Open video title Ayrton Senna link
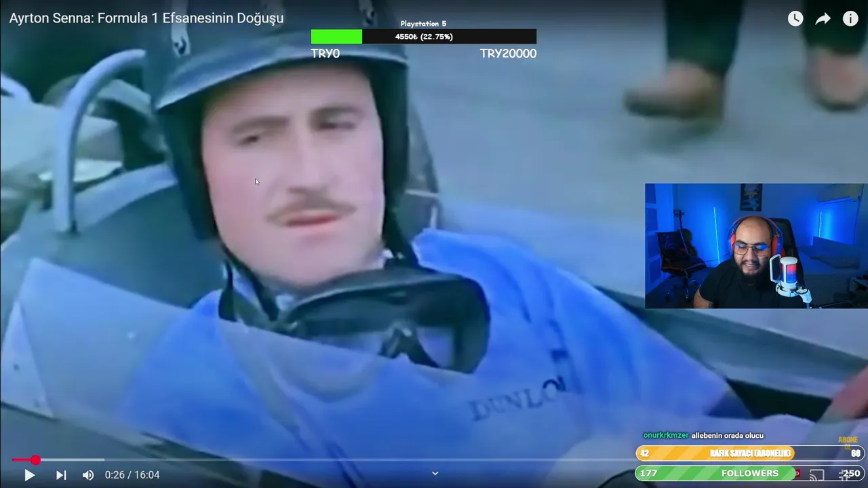This screenshot has height=488, width=868. click(146, 18)
